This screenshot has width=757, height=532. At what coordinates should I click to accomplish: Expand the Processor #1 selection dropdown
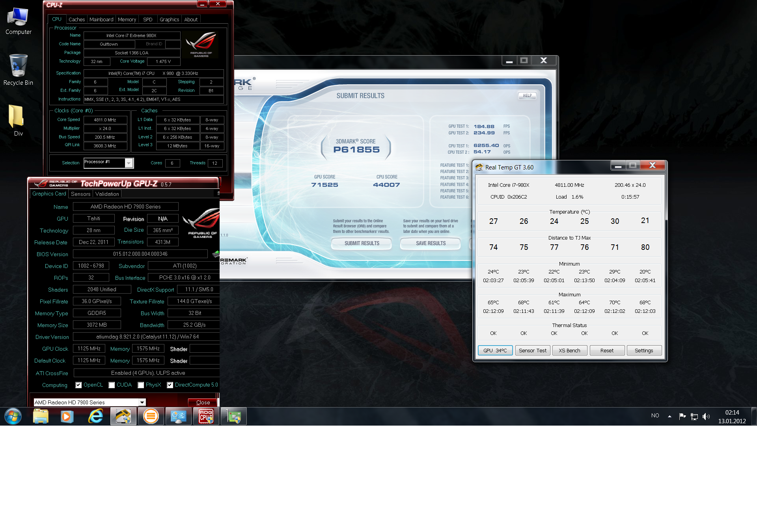click(129, 163)
